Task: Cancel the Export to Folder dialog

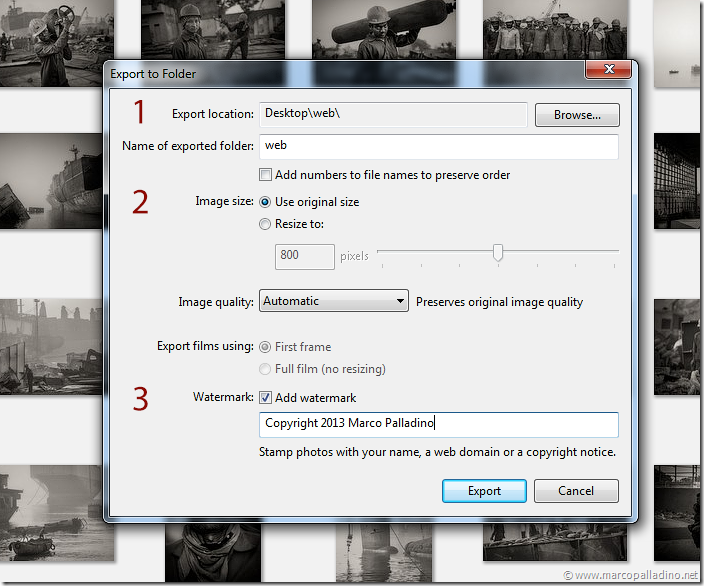Action: point(576,491)
